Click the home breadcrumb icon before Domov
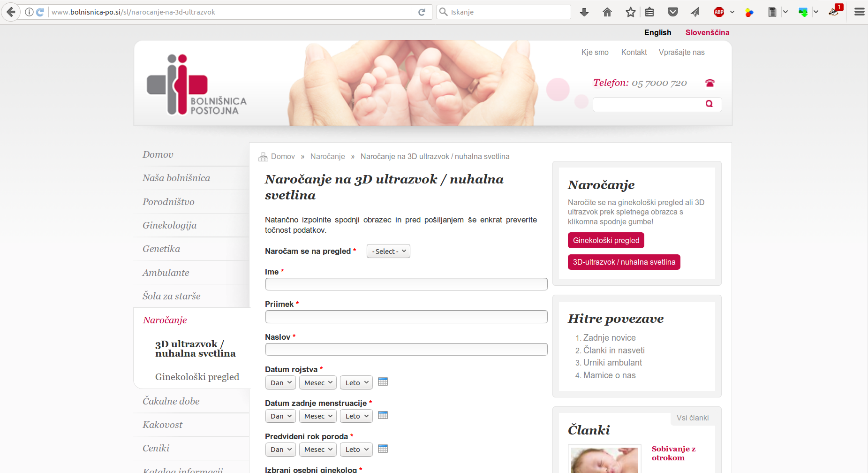Viewport: 868px width, 473px height. pyautogui.click(x=263, y=157)
